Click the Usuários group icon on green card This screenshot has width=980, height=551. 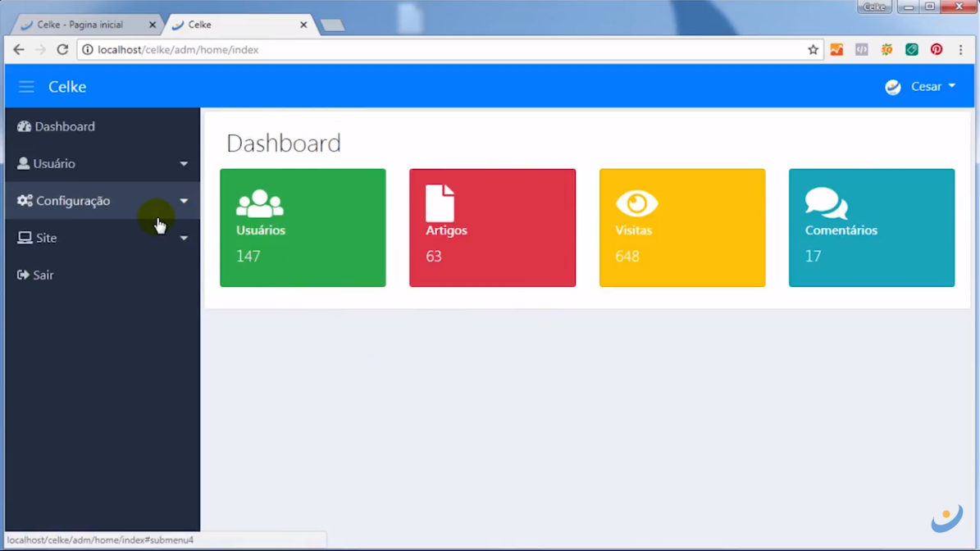259,203
